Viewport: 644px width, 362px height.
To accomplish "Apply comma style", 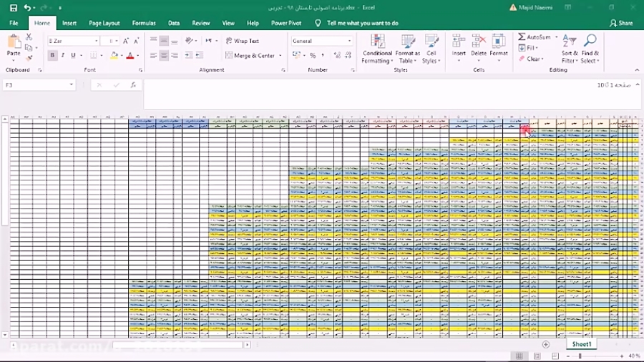I will [x=323, y=55].
